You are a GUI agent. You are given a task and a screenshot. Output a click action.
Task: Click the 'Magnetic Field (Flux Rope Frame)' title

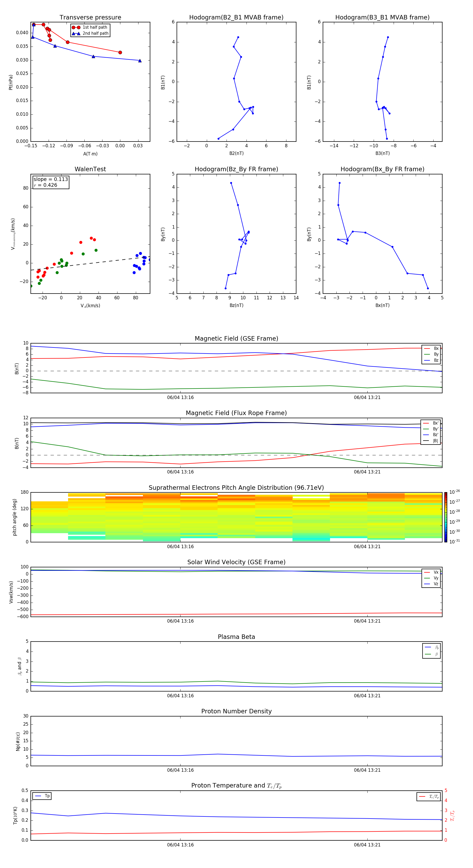(x=236, y=413)
